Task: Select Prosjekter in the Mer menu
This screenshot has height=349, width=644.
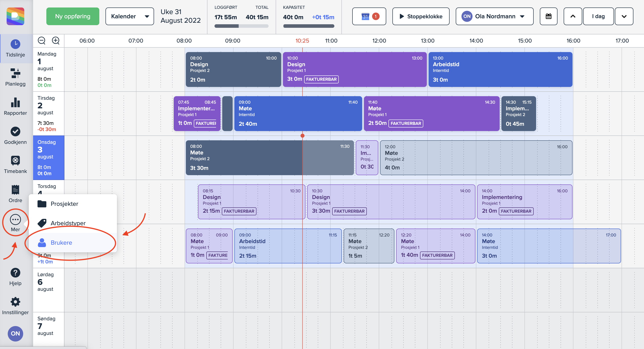Action: (64, 204)
